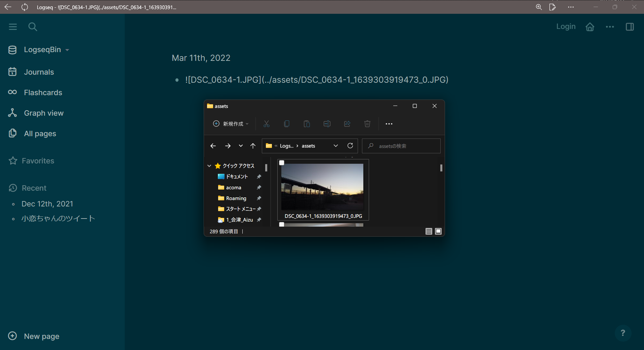Open the Graph view
644x350 pixels.
click(43, 113)
